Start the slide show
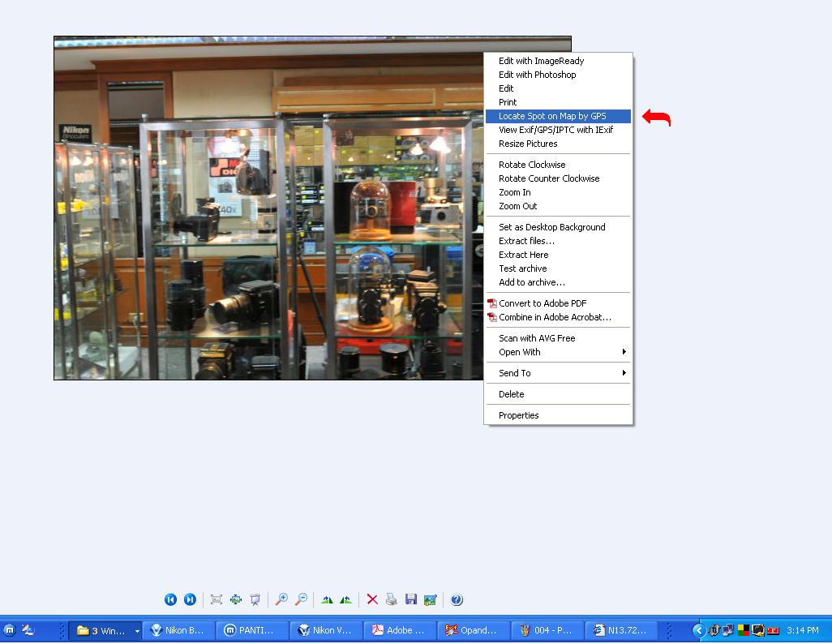Image resolution: width=832 pixels, height=644 pixels. [x=255, y=599]
